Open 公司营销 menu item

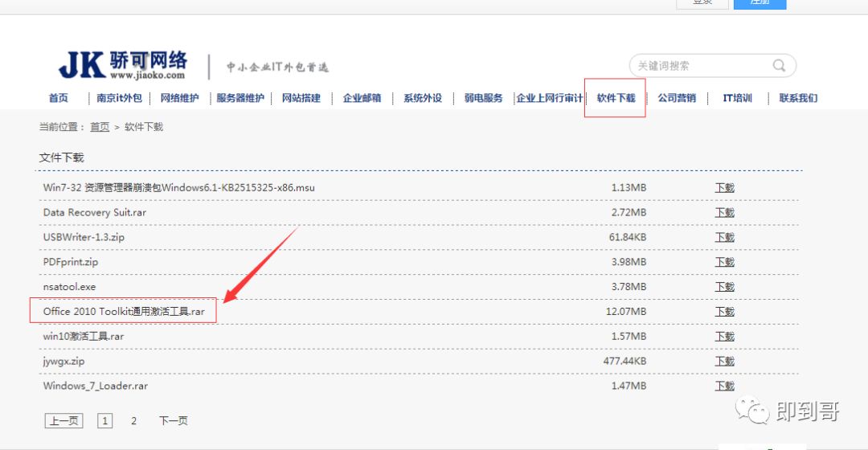677,98
